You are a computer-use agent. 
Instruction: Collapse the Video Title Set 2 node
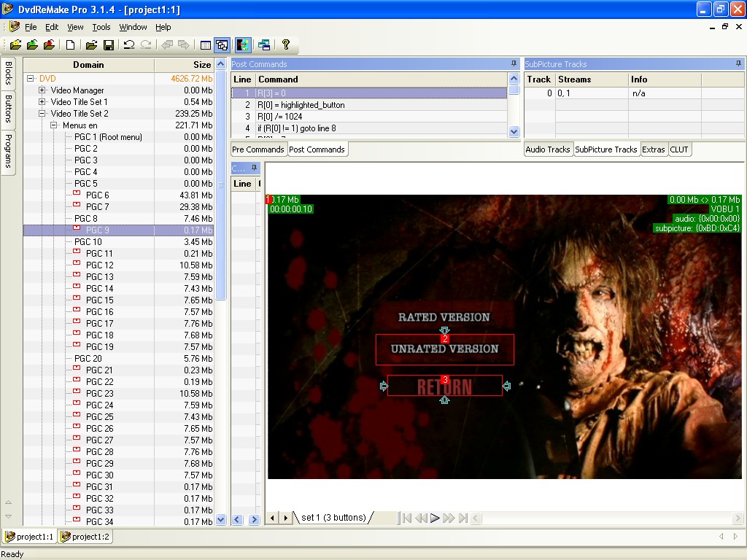[42, 113]
